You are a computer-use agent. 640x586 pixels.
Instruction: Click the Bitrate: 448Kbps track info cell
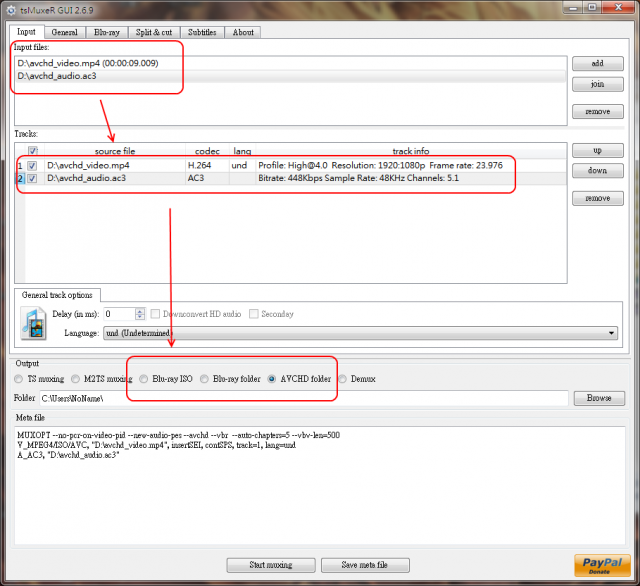click(x=411, y=178)
